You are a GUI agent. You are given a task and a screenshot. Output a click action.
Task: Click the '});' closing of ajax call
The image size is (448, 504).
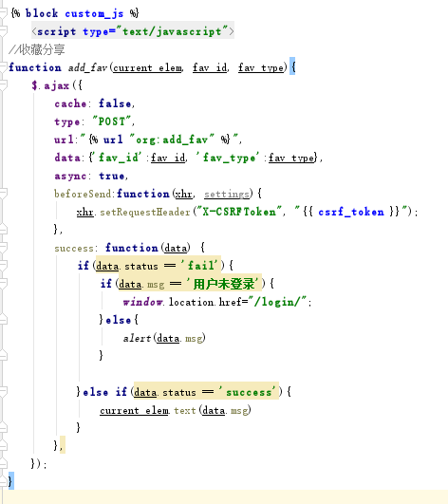tap(39, 463)
